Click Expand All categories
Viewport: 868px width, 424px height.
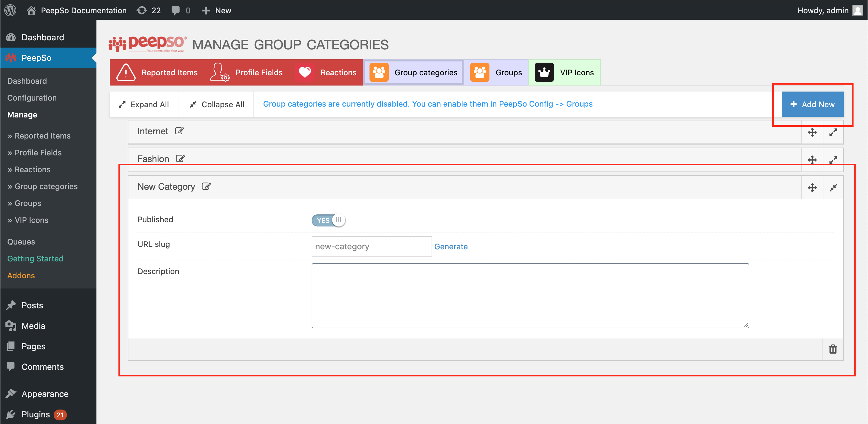click(x=143, y=104)
